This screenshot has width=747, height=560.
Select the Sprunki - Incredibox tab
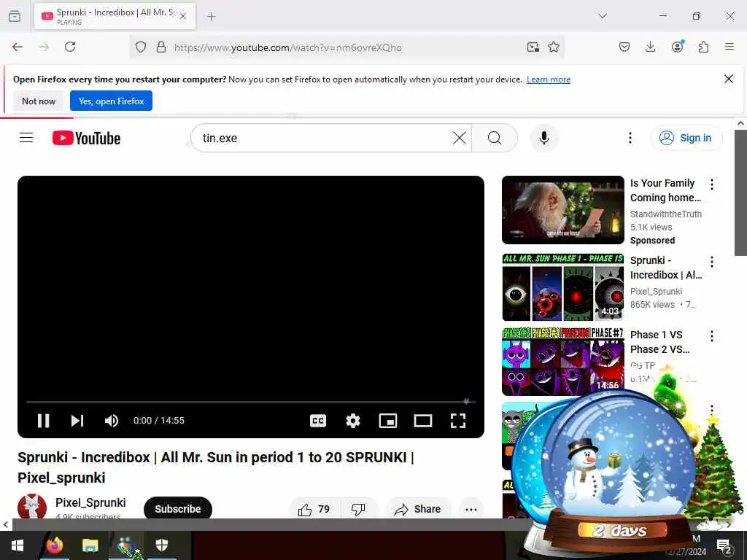pos(115,16)
